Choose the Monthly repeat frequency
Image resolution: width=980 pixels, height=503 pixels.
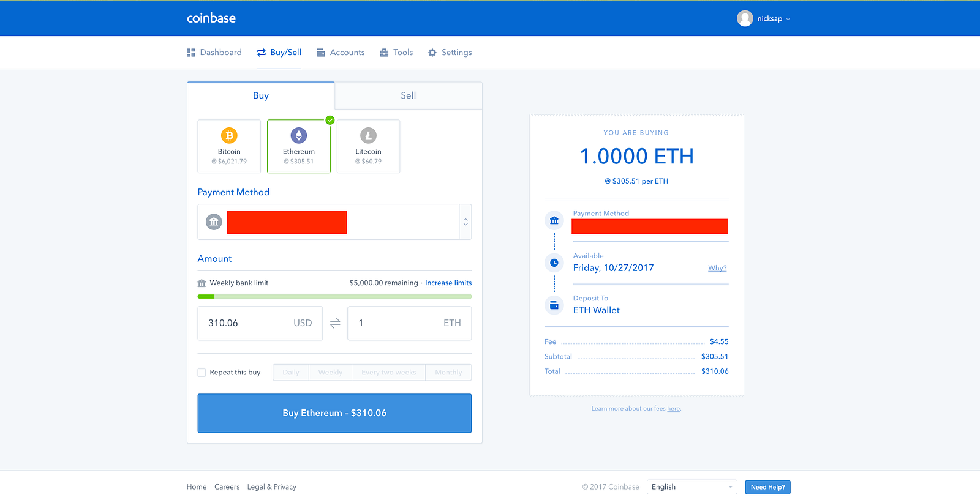[448, 373]
